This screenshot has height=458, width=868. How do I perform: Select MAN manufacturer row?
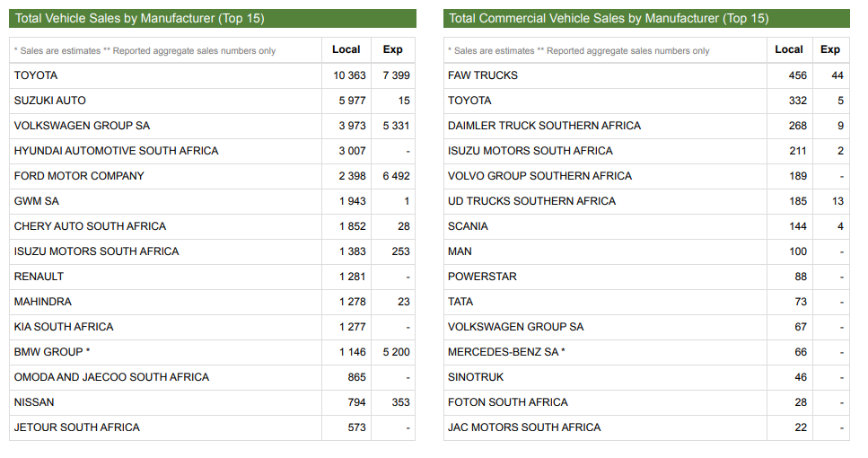coord(646,251)
